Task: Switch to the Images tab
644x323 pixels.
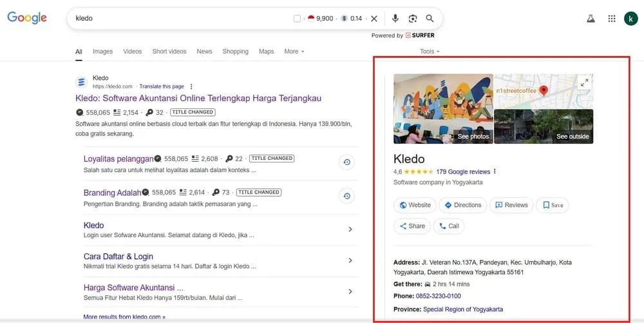Action: coord(102,52)
